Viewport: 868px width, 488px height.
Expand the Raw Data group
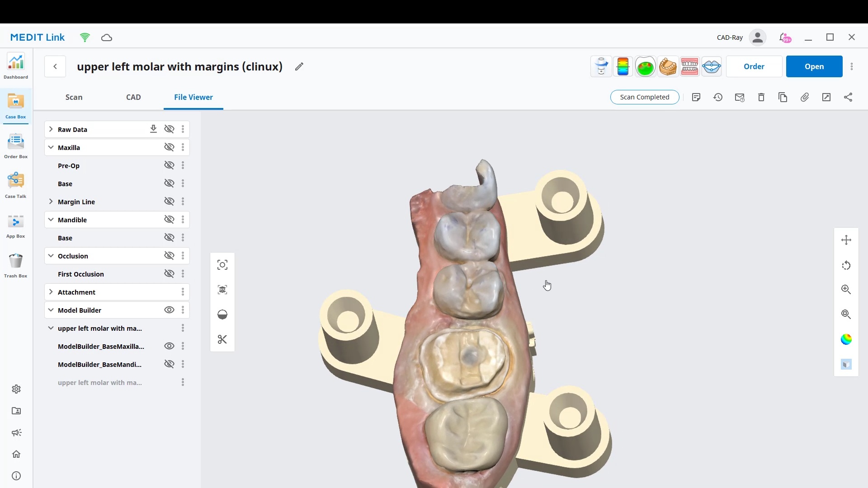pos(51,129)
